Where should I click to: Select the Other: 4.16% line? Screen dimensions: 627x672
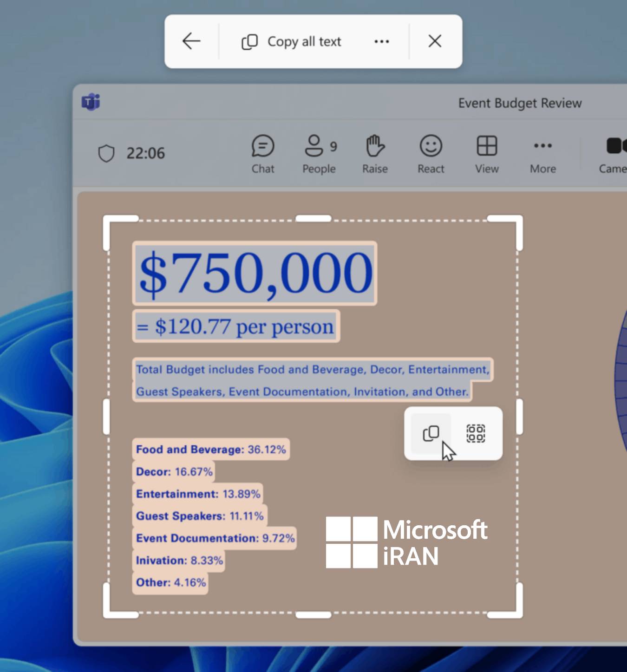pos(170,582)
